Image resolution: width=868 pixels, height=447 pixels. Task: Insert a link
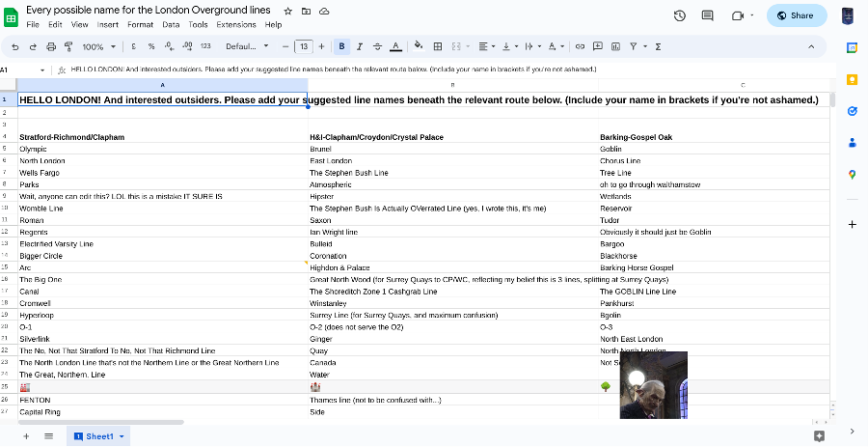[x=580, y=47]
